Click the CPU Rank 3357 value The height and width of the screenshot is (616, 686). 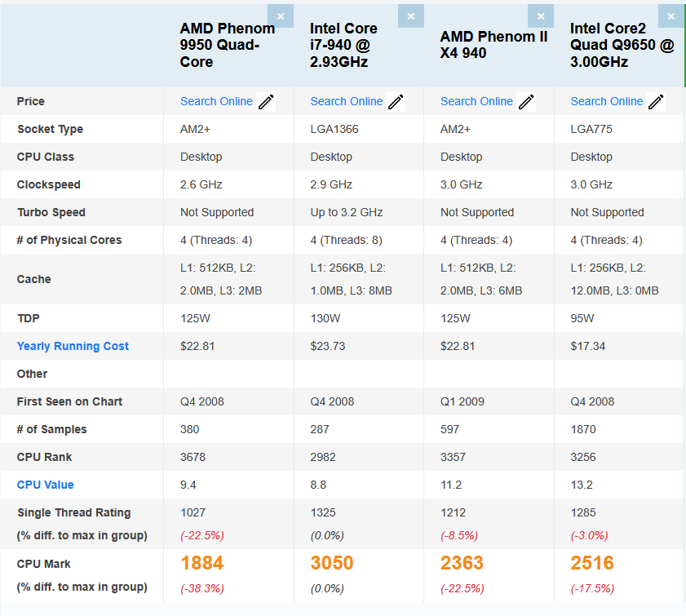(x=453, y=457)
